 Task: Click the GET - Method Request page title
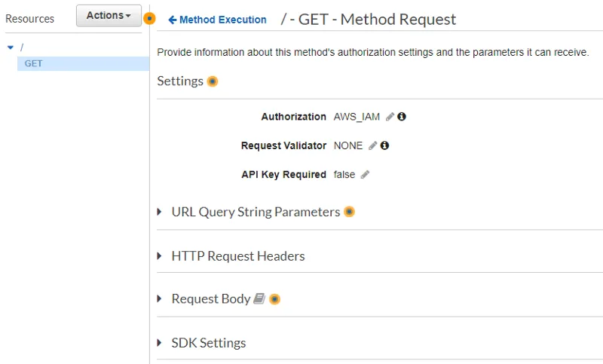click(369, 20)
